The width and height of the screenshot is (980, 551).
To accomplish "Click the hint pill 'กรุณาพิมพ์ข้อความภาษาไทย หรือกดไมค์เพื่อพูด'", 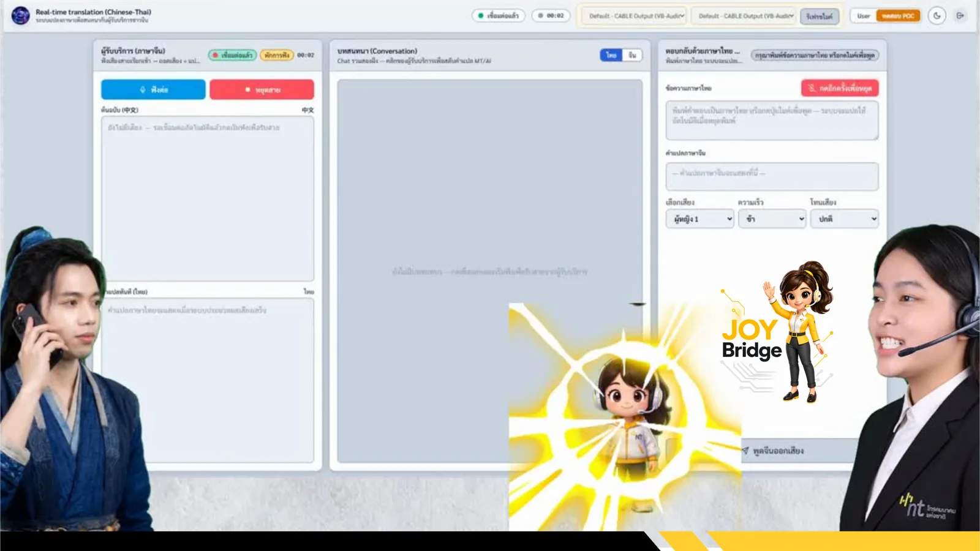I will pos(815,55).
